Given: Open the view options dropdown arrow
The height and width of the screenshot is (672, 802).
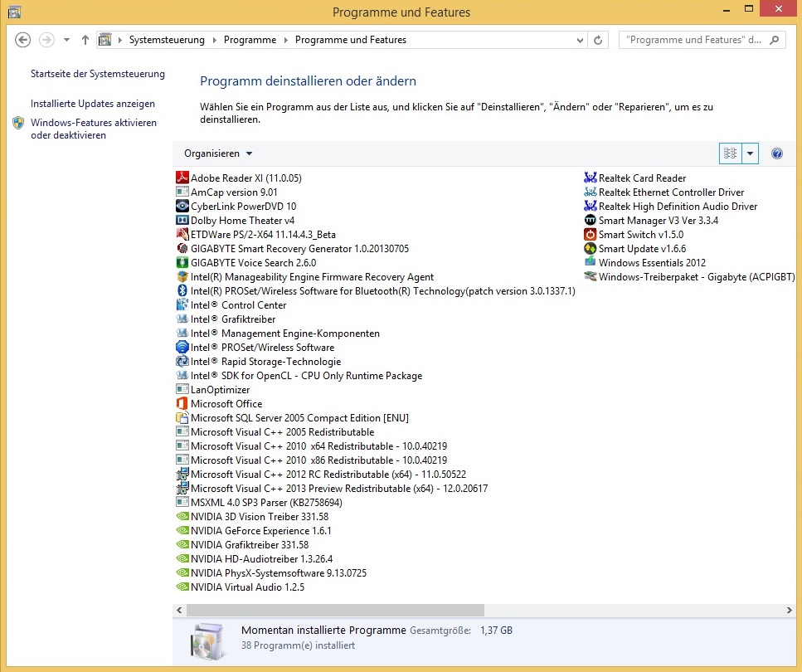Looking at the screenshot, I should pyautogui.click(x=750, y=153).
